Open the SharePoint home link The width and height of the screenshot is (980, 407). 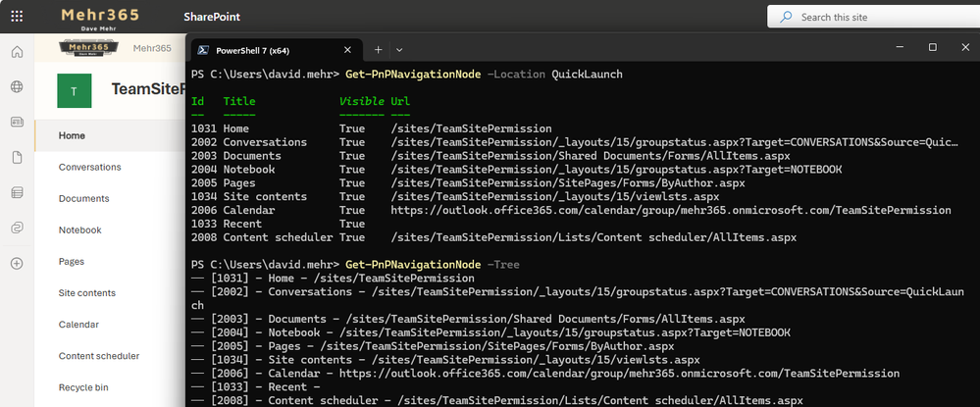212,17
